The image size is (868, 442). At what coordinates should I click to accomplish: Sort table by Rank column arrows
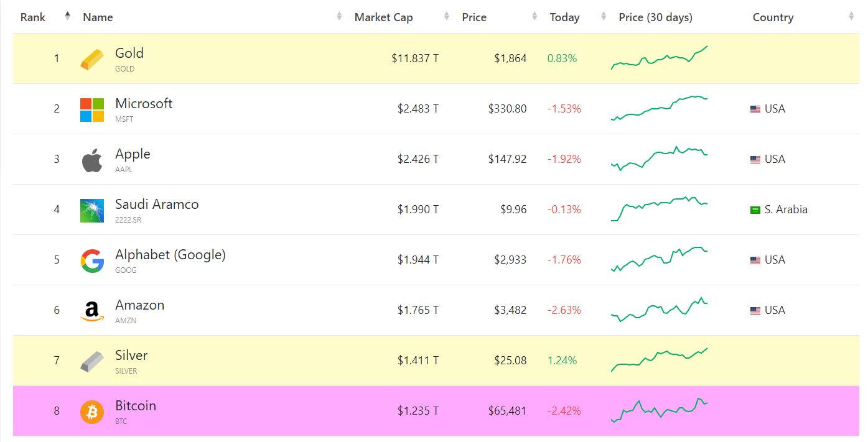pyautogui.click(x=67, y=17)
